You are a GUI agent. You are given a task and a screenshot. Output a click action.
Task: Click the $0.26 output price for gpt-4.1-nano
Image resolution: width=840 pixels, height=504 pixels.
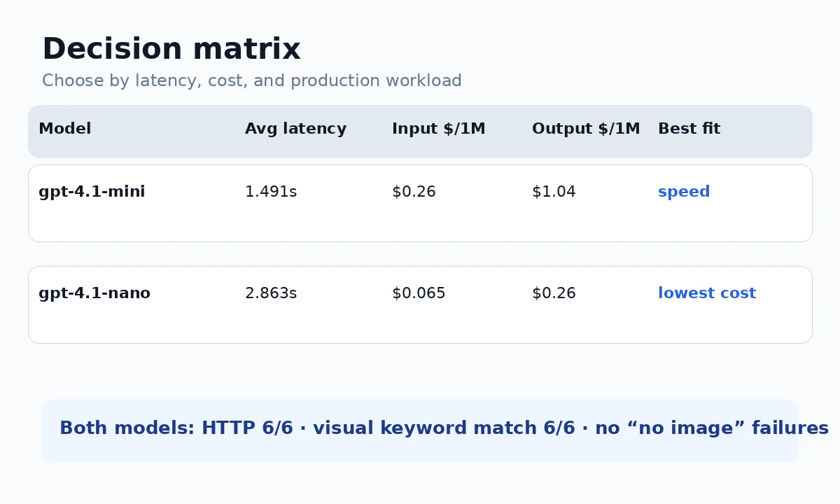click(554, 293)
